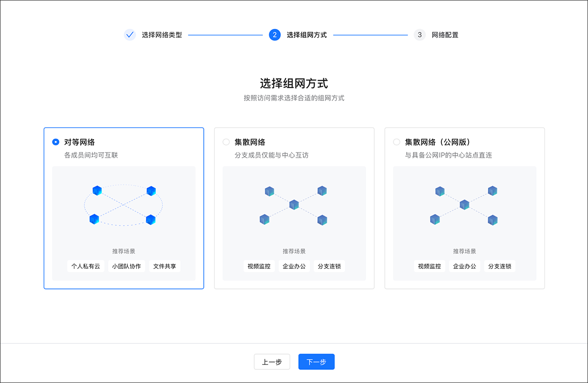Click the 文件共享 scenario tag

[165, 266]
